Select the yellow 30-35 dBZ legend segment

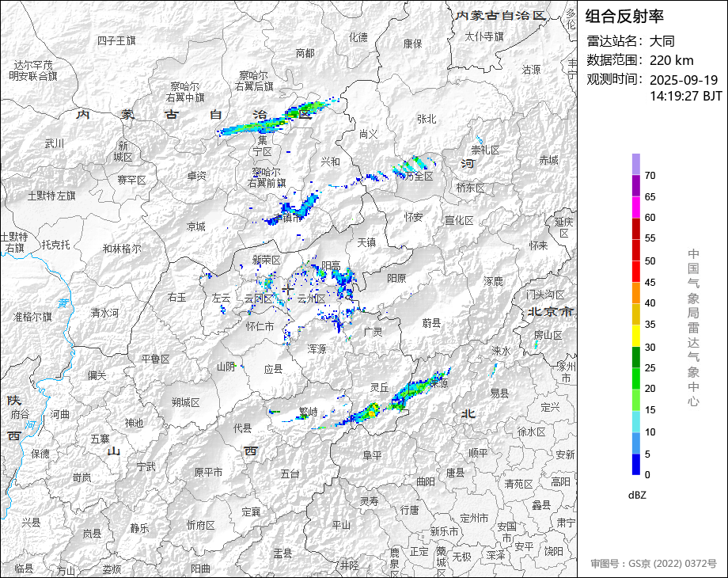tap(636, 336)
